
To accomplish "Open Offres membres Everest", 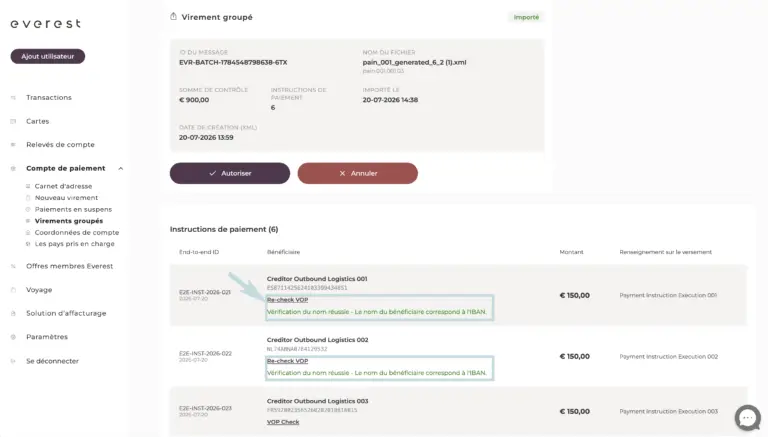I will point(70,266).
